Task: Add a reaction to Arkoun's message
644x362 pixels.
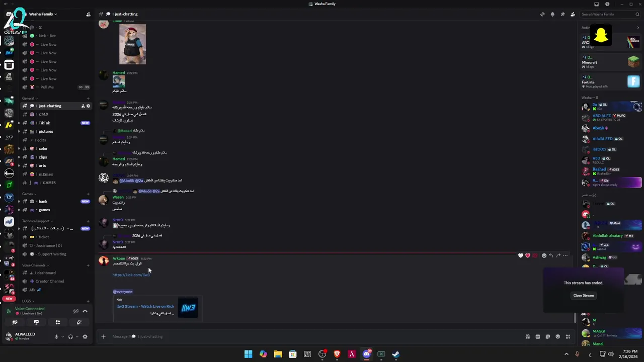Action: 544,255
